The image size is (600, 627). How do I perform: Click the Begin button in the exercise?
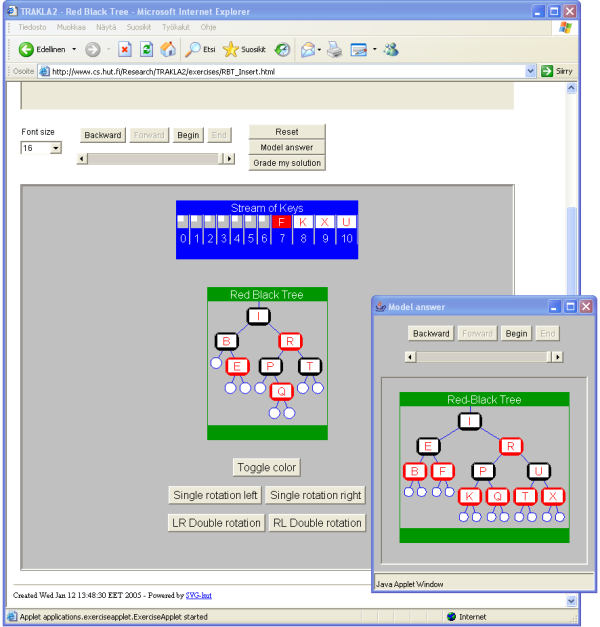[188, 135]
